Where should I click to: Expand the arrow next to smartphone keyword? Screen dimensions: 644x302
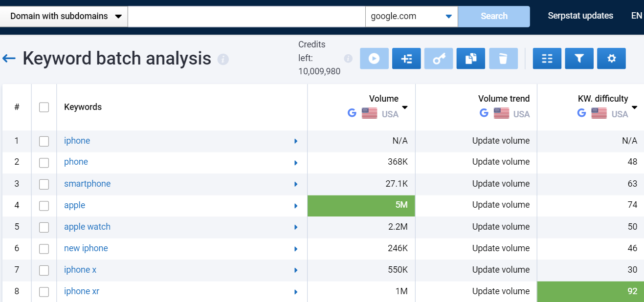point(296,184)
